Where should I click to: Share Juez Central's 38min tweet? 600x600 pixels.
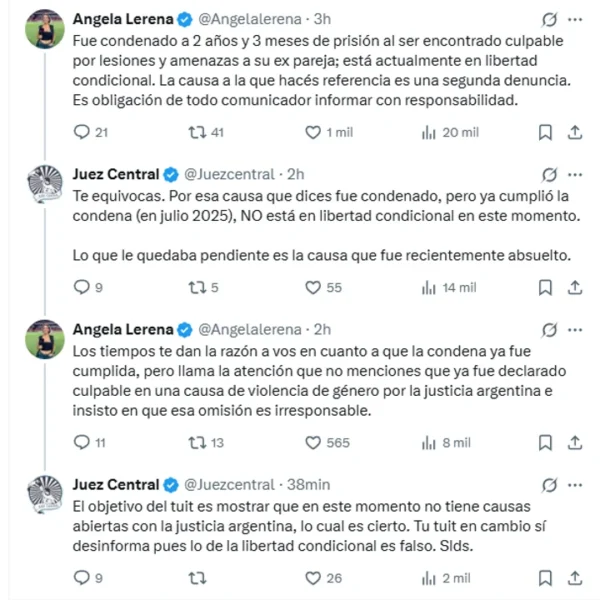pyautogui.click(x=575, y=577)
